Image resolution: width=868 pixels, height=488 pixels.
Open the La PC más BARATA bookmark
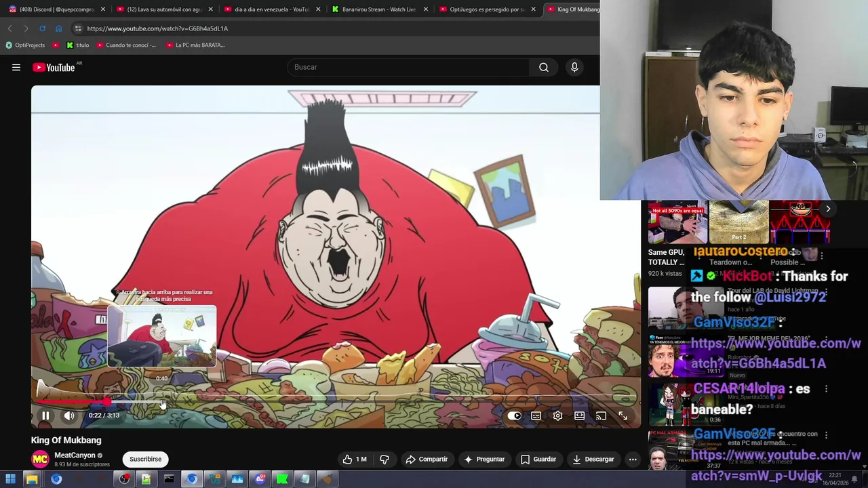click(x=195, y=45)
